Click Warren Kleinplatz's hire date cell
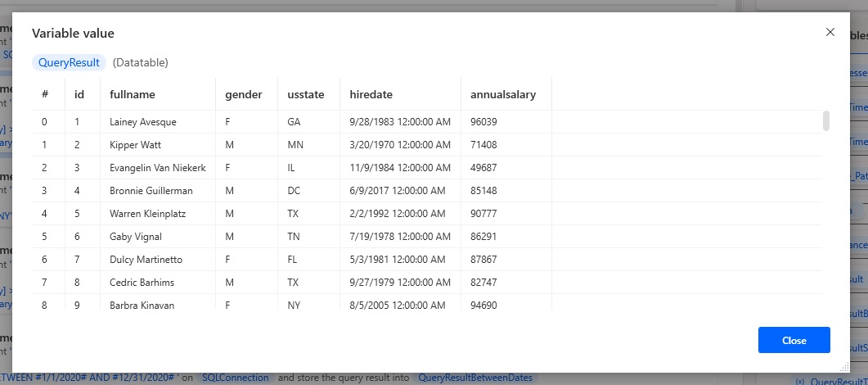Screen dimensions: 868x385 tap(400, 214)
